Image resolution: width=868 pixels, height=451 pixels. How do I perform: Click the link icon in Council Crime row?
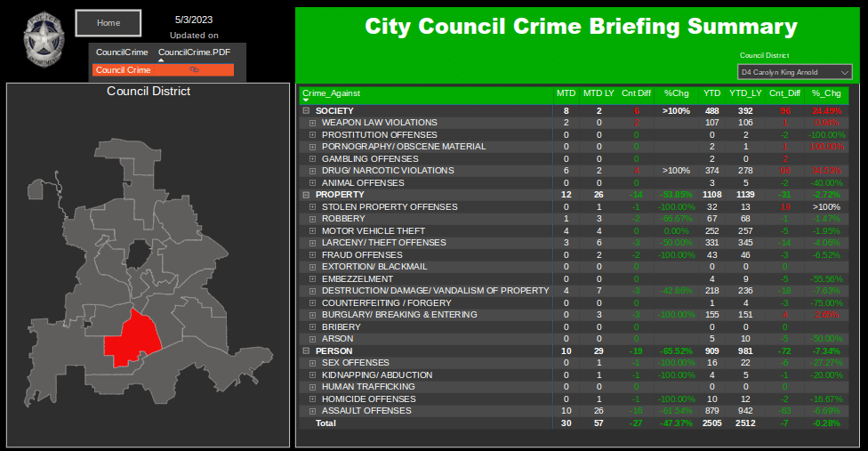click(193, 69)
